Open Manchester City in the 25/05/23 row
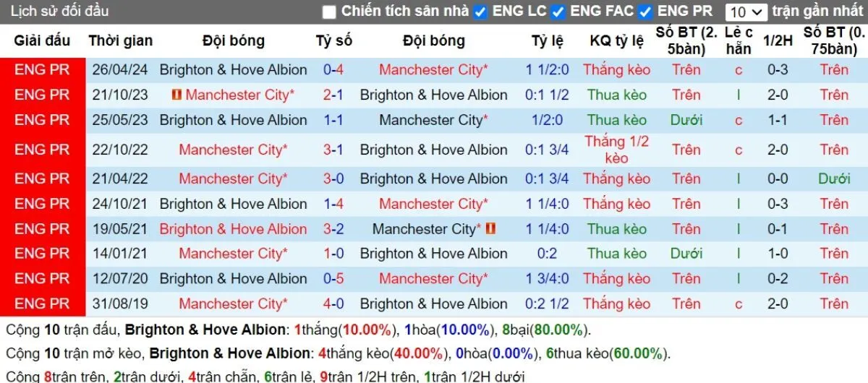Viewport: 868px width, 383px height. (x=433, y=120)
